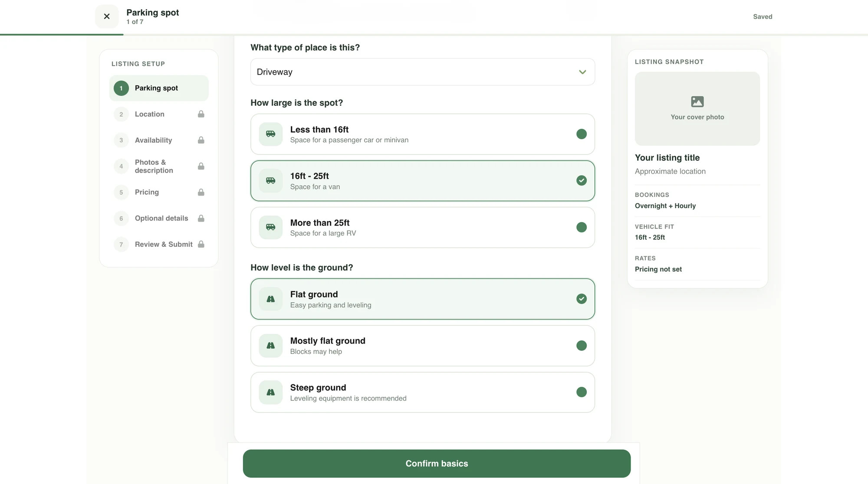Close the listing setup with X icon
This screenshot has height=484, width=868.
pos(107,16)
